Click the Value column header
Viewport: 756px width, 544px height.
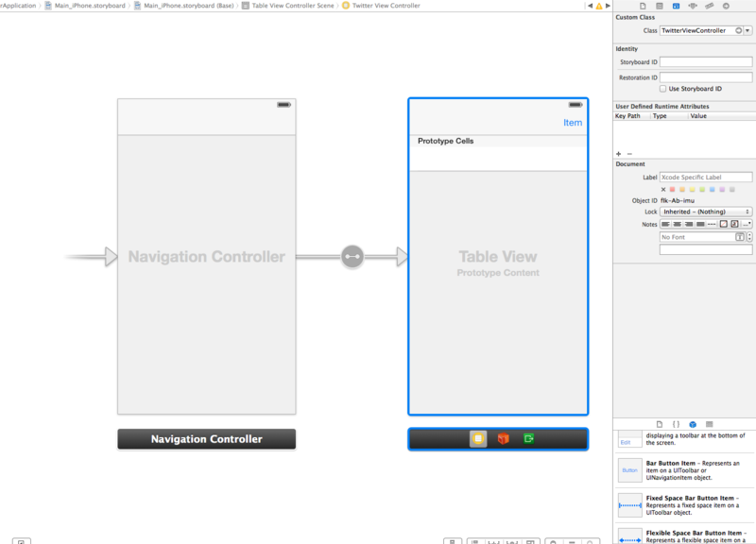point(698,115)
